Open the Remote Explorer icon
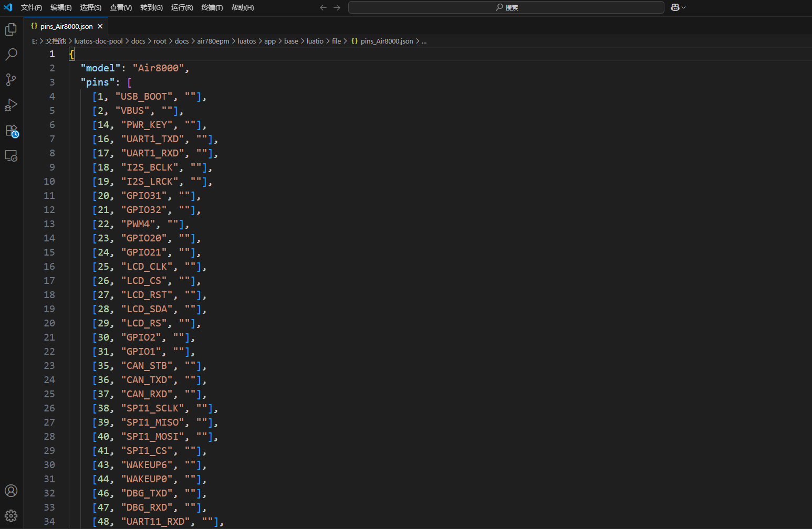Viewport: 812px width, 529px height. (11, 156)
